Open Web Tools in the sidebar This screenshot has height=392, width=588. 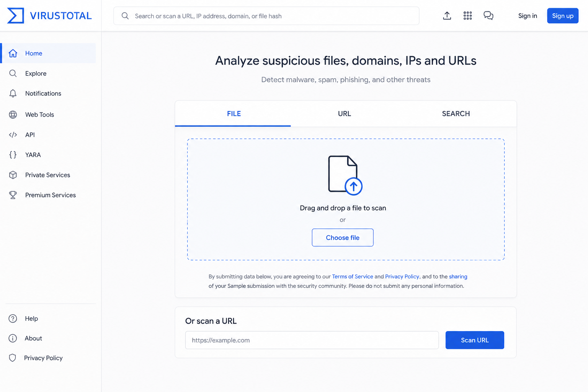coord(49,114)
